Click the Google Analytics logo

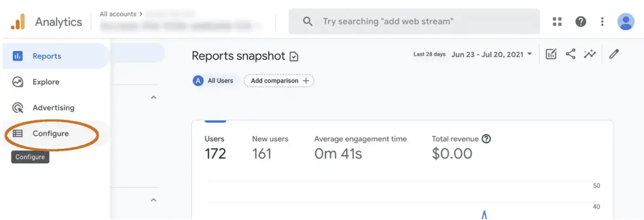click(x=18, y=22)
